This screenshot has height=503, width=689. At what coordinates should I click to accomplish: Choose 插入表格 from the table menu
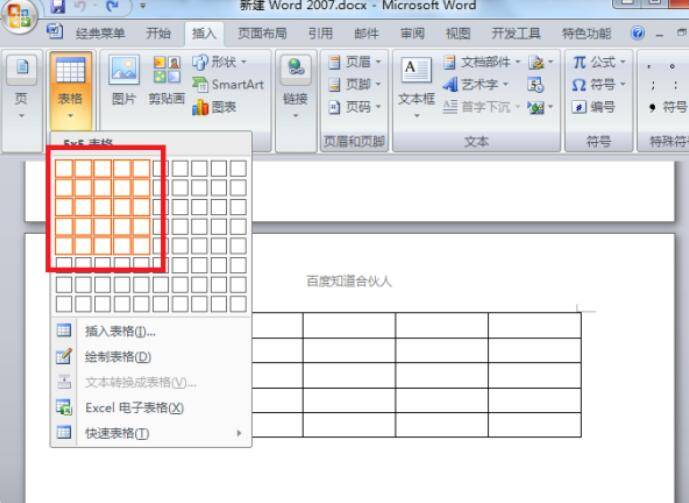[x=120, y=331]
